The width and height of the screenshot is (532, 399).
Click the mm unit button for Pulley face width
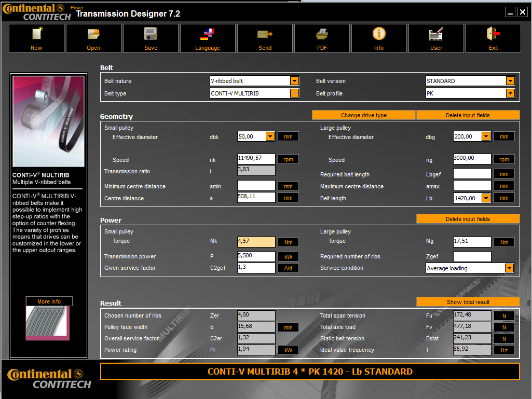[x=288, y=327]
